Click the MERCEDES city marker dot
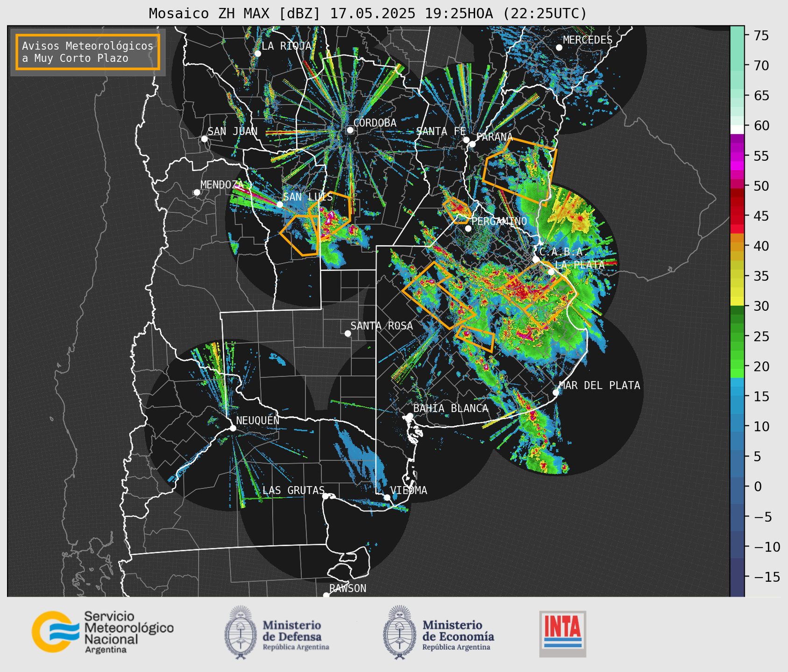 [559, 48]
